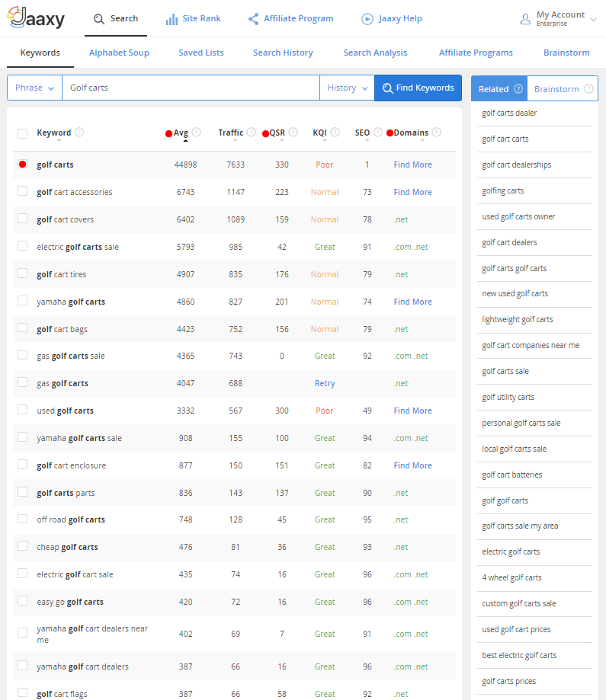
Task: Check the used golf carts row checkbox
Action: [22, 409]
